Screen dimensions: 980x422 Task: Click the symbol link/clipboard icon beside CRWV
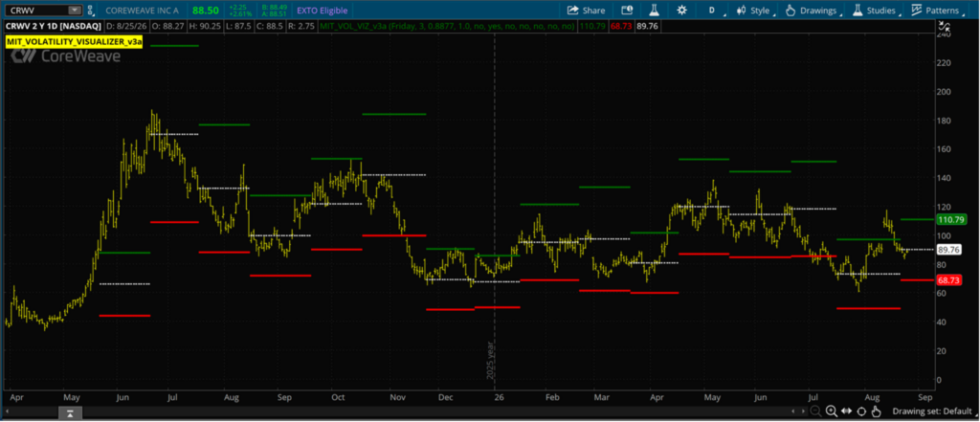pos(91,10)
